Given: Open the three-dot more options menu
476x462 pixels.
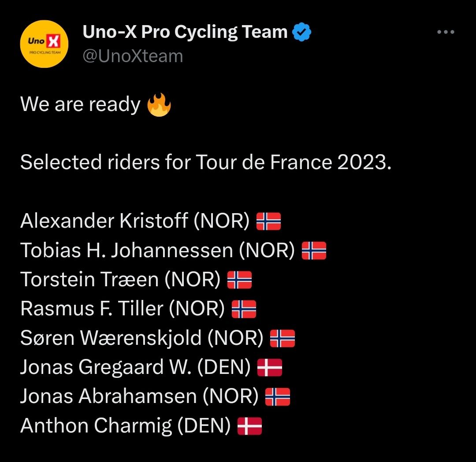Looking at the screenshot, I should 445,32.
